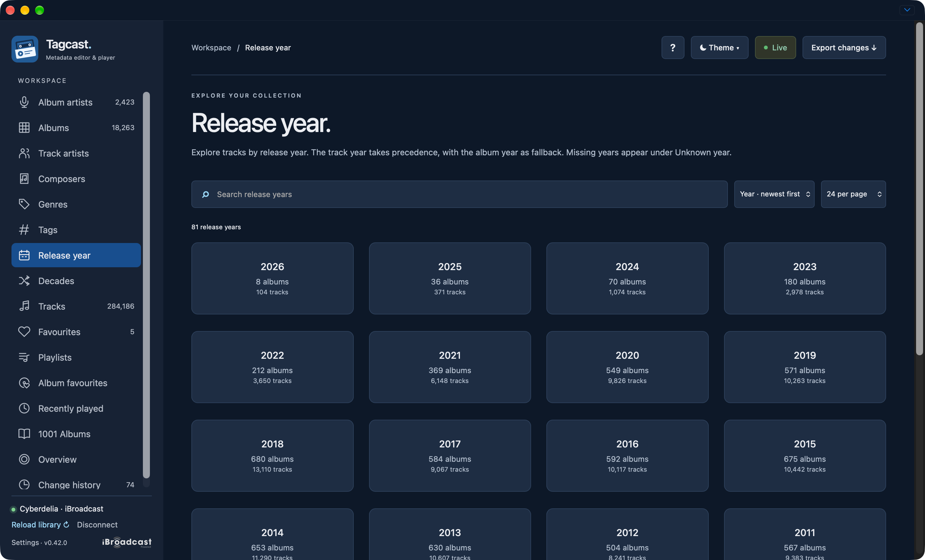Open Settings in the sidebar footer
Image resolution: width=925 pixels, height=560 pixels.
click(25, 542)
